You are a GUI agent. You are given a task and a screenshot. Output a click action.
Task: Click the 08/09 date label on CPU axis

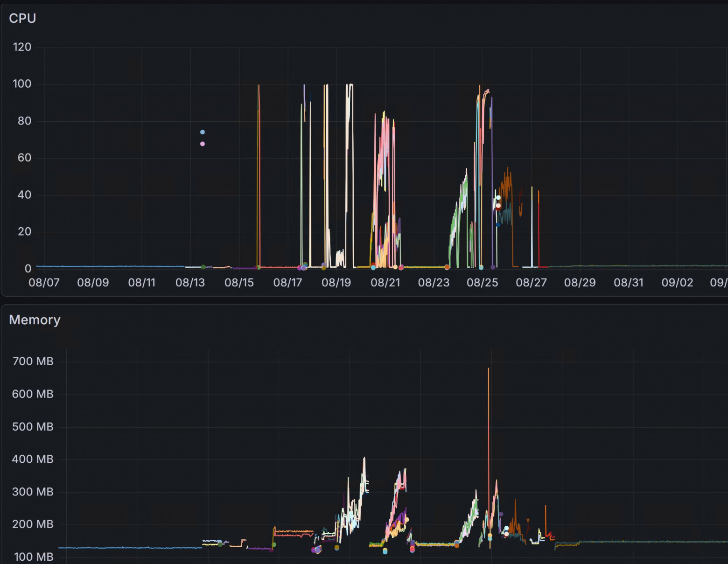point(93,282)
